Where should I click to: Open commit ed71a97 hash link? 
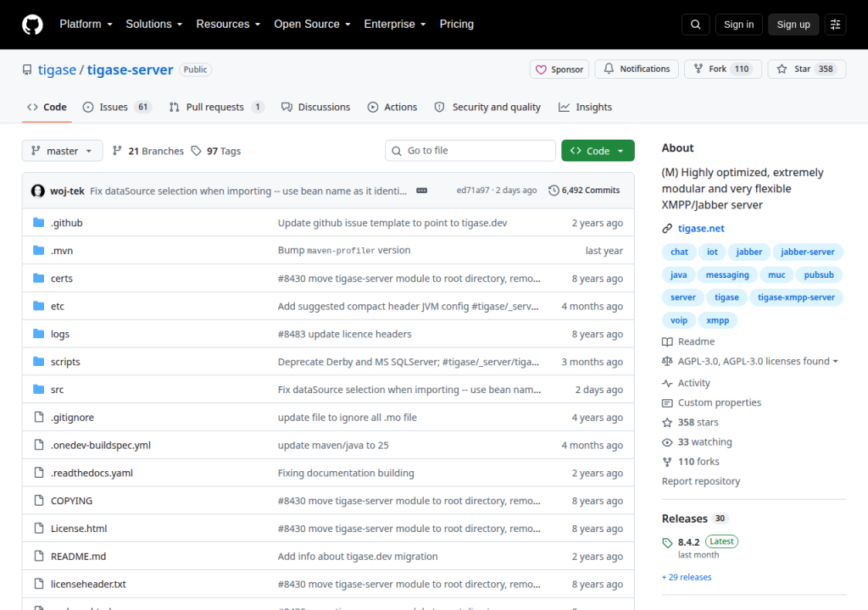pos(473,191)
